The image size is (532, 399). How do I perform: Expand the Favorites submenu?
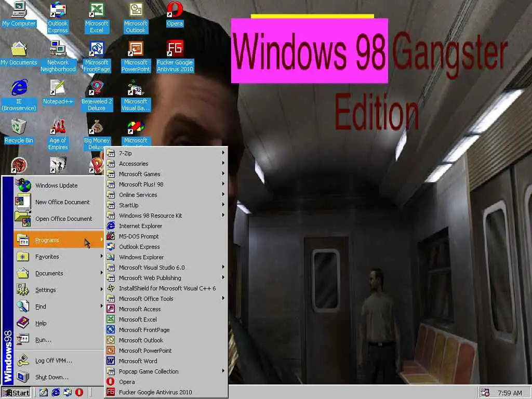pyautogui.click(x=59, y=257)
